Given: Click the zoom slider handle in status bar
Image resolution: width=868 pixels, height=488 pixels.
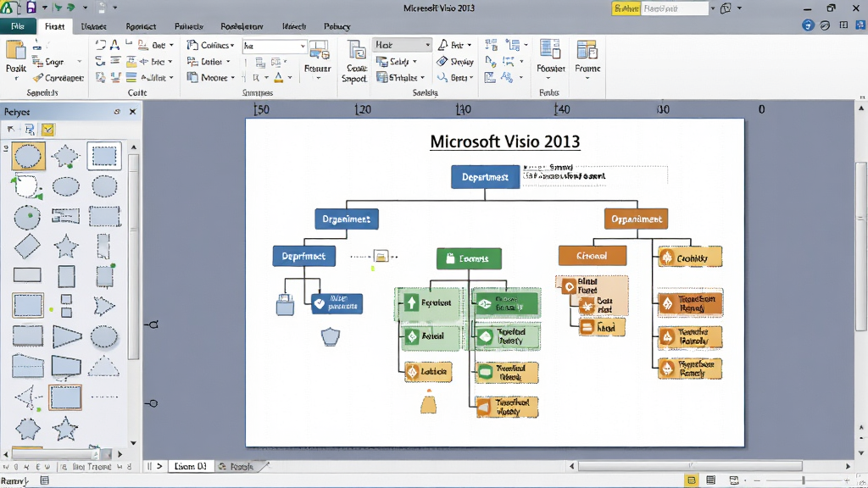Looking at the screenshot, I should pos(803,480).
